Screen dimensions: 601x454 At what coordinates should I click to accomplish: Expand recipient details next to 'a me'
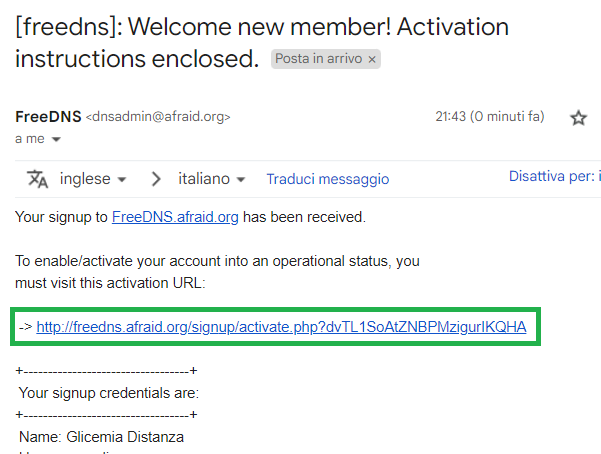tap(56, 139)
